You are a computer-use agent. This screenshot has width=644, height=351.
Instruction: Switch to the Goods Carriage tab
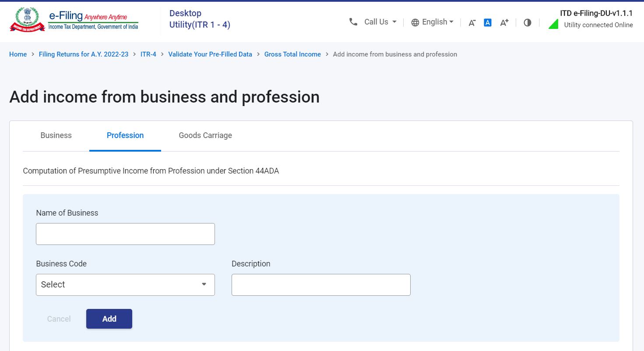(205, 135)
